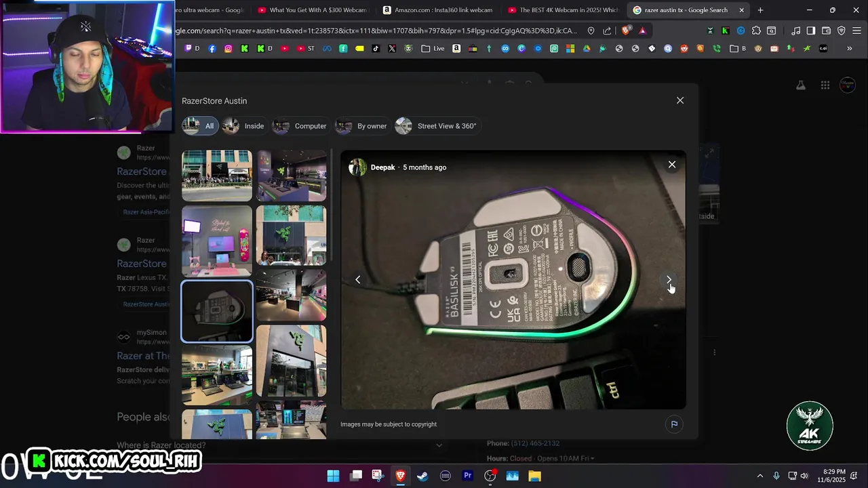The height and width of the screenshot is (488, 868).
Task: Click the RazerStore Austin gallery title
Action: point(214,101)
